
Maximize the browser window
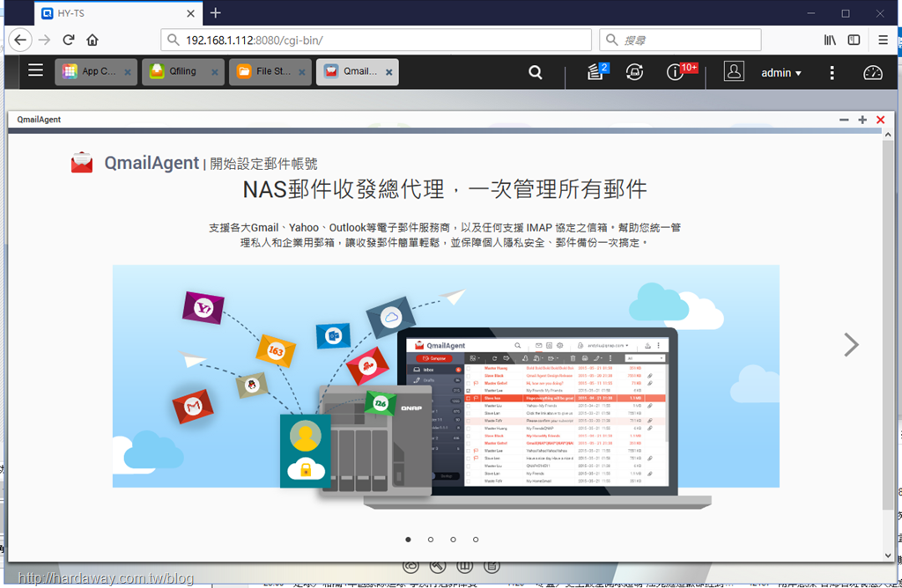click(846, 13)
